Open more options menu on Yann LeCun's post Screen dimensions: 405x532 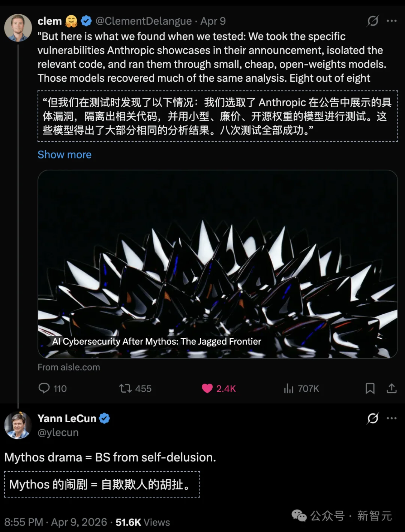point(391,418)
